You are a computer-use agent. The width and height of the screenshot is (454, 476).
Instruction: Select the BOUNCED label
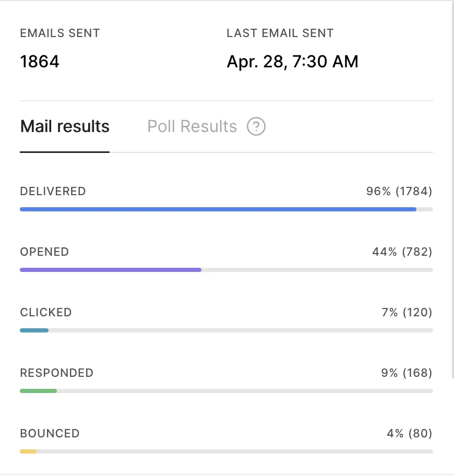pos(50,433)
